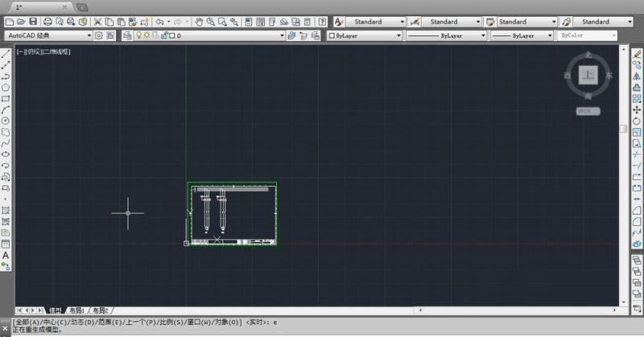
Task: Open Workspace settings gear icon
Action: coord(99,35)
